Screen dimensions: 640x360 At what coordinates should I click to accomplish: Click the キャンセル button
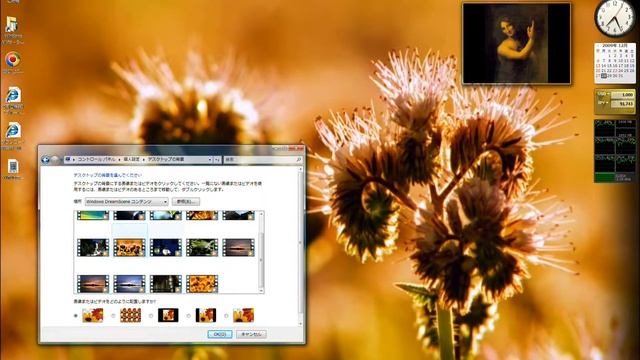pyautogui.click(x=251, y=334)
